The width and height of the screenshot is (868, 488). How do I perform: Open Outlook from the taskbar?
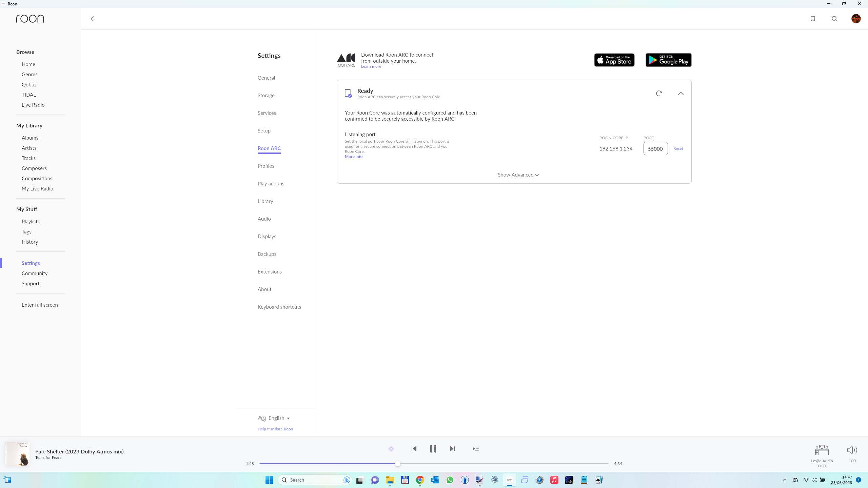[x=435, y=480]
